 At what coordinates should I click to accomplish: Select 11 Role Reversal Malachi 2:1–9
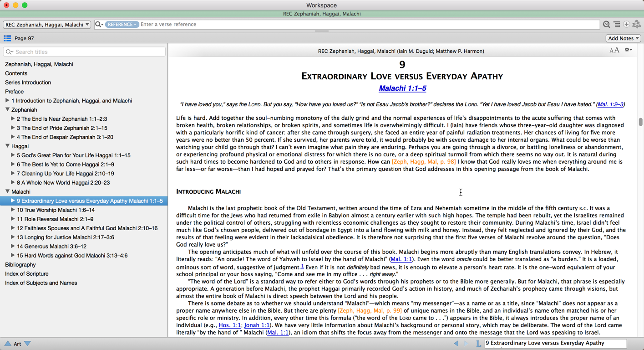pos(55,219)
